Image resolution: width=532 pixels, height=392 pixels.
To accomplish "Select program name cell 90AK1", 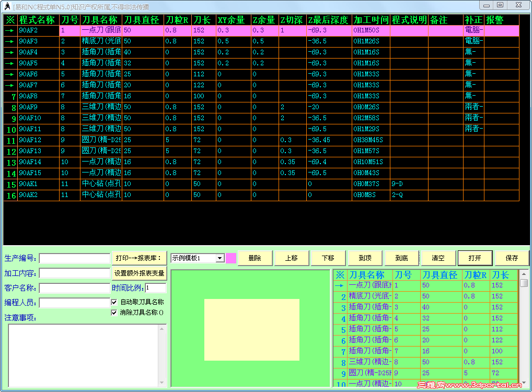I will tap(38, 184).
